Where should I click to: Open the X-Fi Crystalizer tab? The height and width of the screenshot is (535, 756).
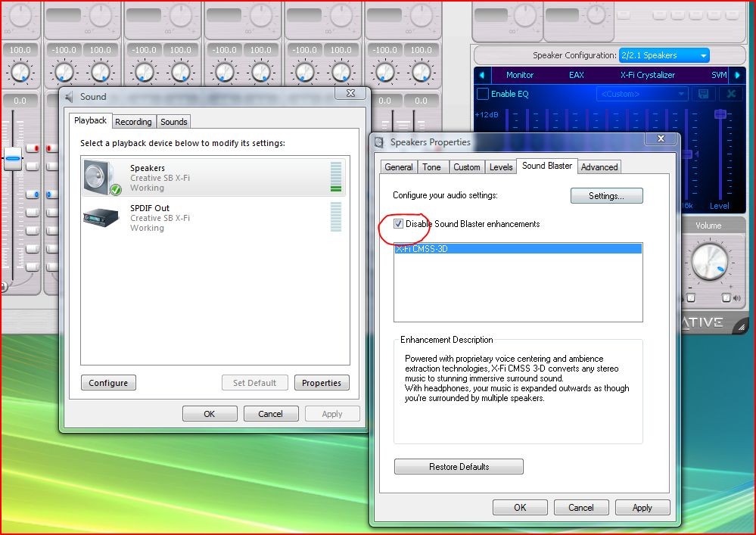pyautogui.click(x=648, y=75)
